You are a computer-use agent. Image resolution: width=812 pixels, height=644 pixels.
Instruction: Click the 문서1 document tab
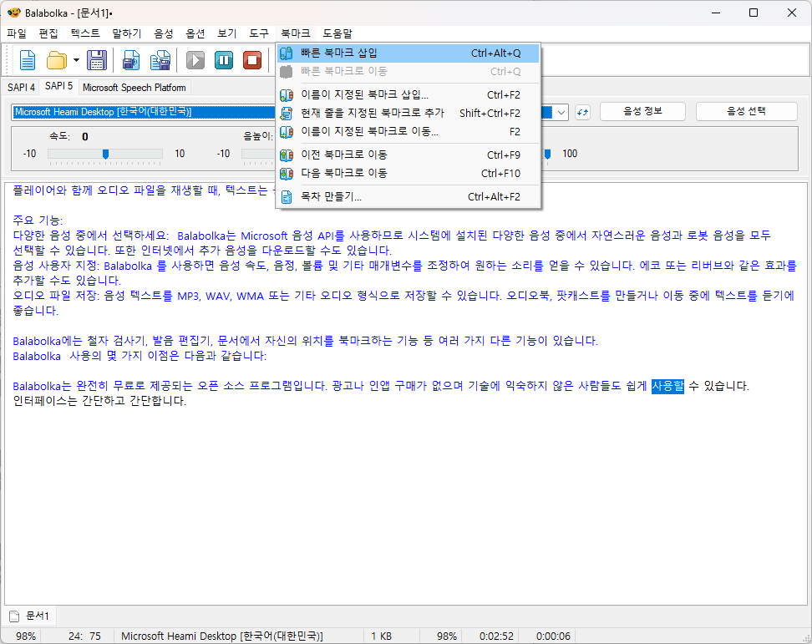point(30,616)
